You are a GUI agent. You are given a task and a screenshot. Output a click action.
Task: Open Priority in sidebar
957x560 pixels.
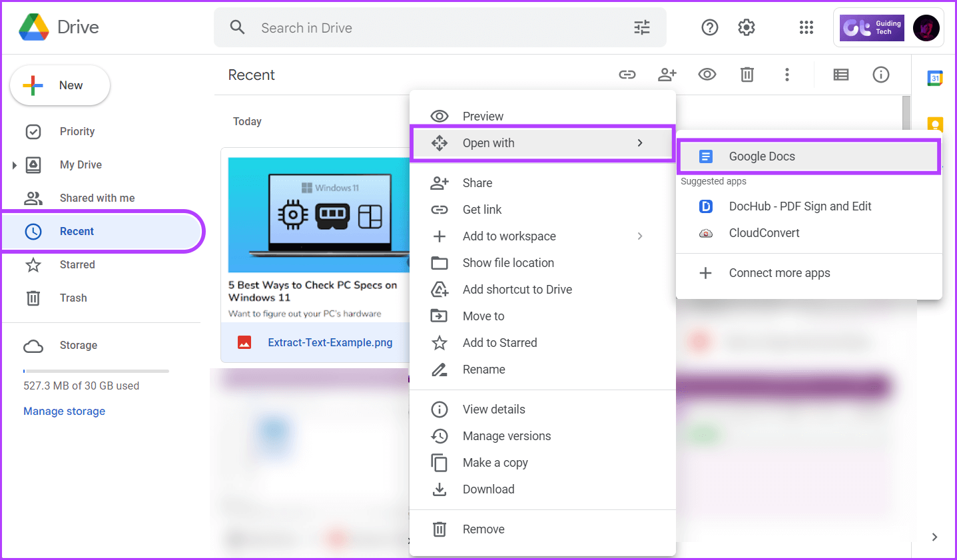tap(77, 131)
